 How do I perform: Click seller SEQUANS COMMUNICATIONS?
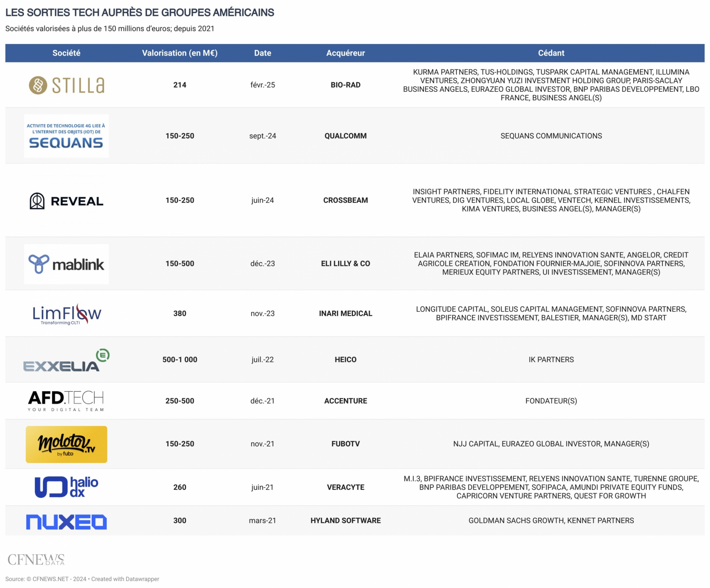pos(551,136)
